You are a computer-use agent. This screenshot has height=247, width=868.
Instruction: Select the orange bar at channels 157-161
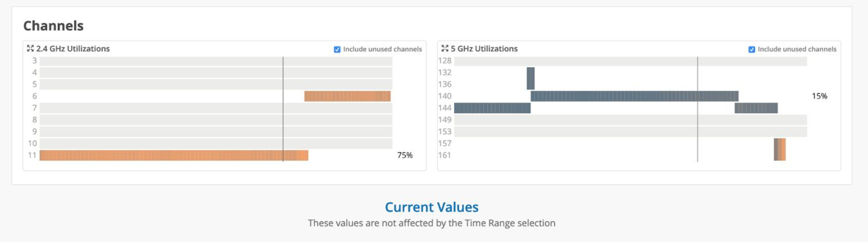[x=783, y=149]
